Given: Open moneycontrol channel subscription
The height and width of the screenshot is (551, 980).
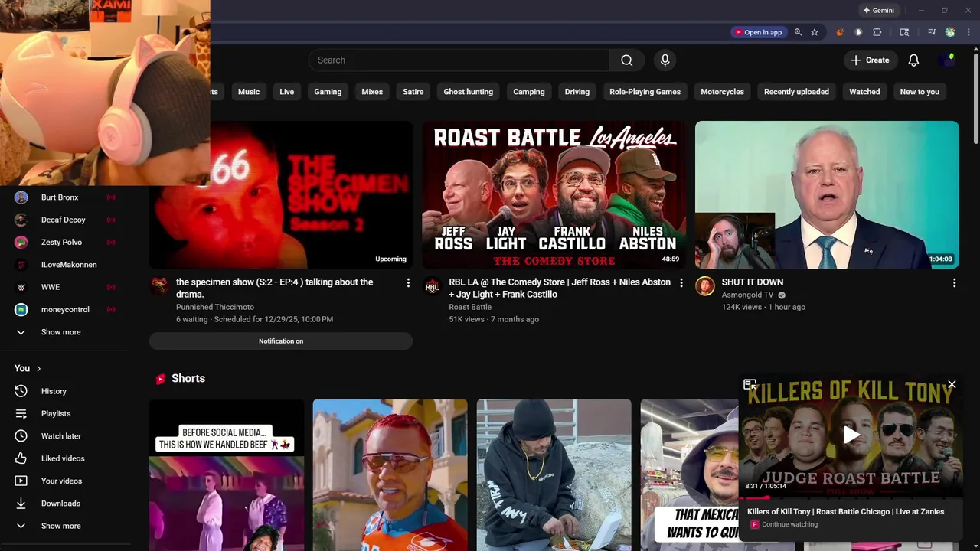Looking at the screenshot, I should [65, 309].
